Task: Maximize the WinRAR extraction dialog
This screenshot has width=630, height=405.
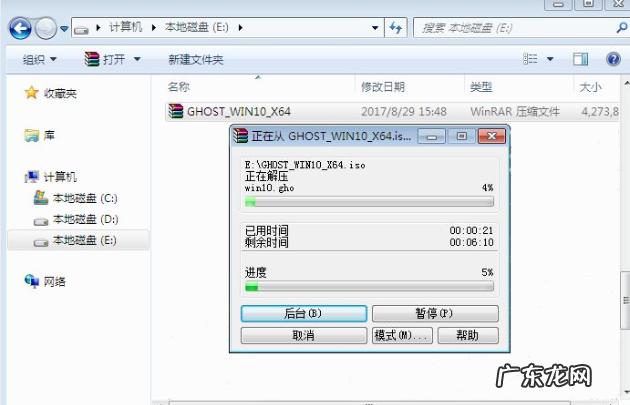Action: [x=461, y=136]
